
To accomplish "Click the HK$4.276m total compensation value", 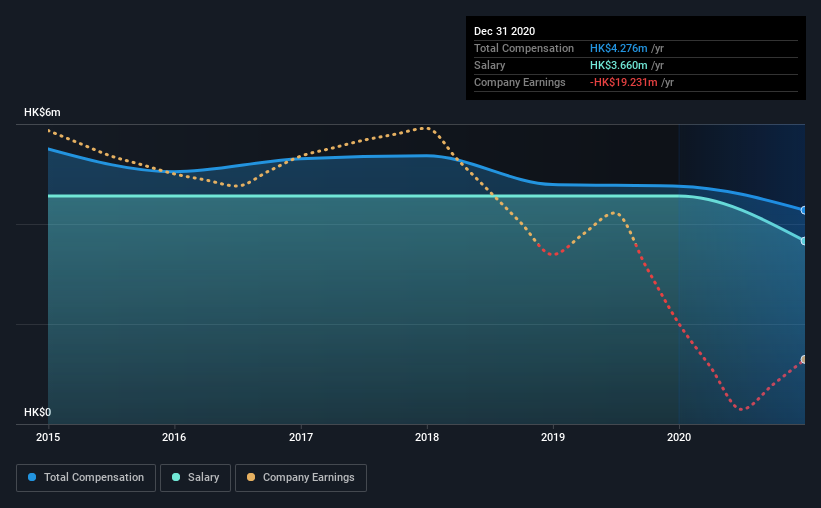I will [618, 48].
